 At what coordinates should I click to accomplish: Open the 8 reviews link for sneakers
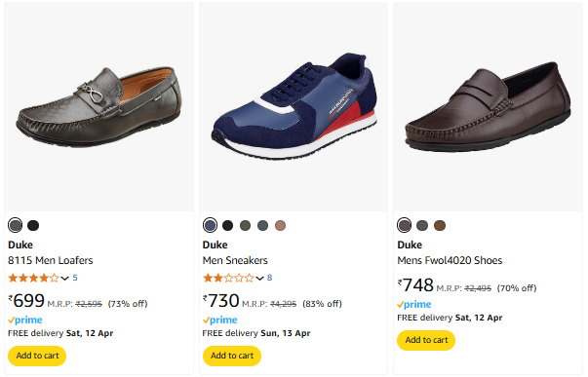270,278
